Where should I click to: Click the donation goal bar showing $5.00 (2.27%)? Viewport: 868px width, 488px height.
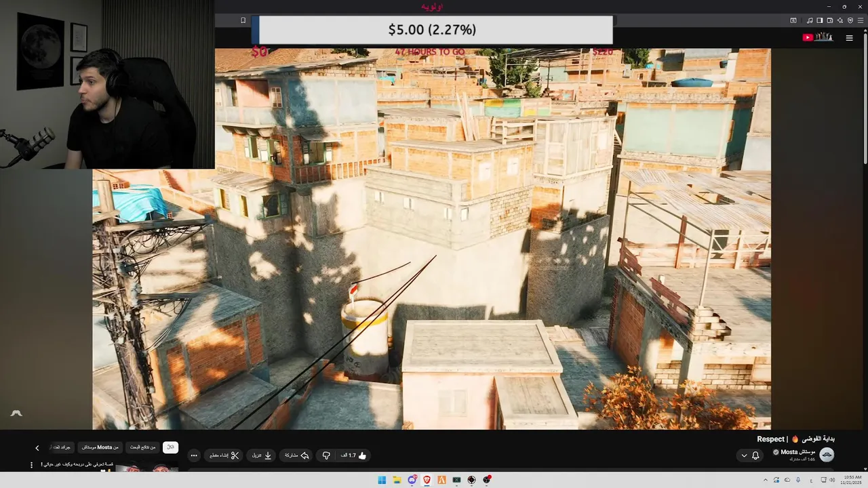coord(432,30)
